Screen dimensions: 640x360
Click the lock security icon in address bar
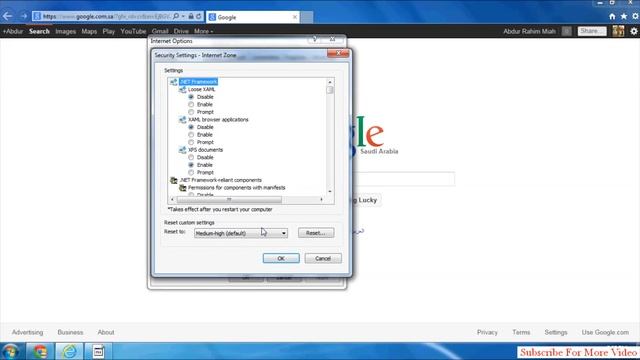(x=191, y=16)
